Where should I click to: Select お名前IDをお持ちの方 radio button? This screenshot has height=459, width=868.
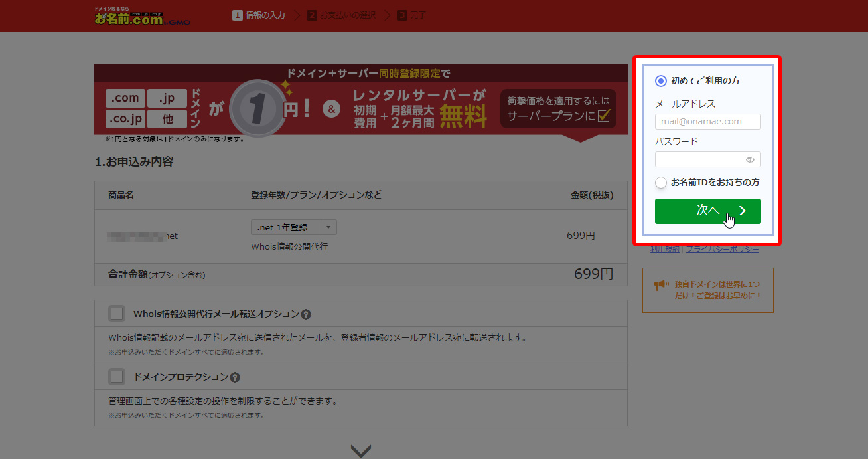tap(660, 182)
